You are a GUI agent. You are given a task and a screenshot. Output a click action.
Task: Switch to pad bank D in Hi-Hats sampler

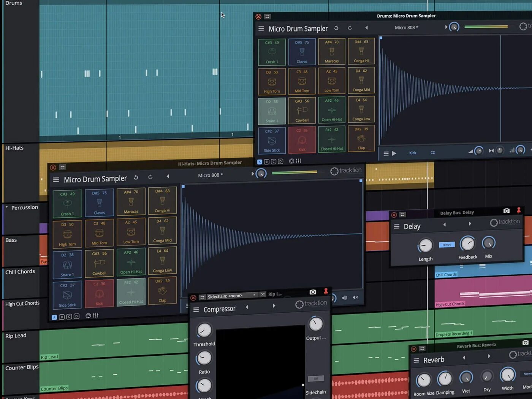(x=76, y=316)
